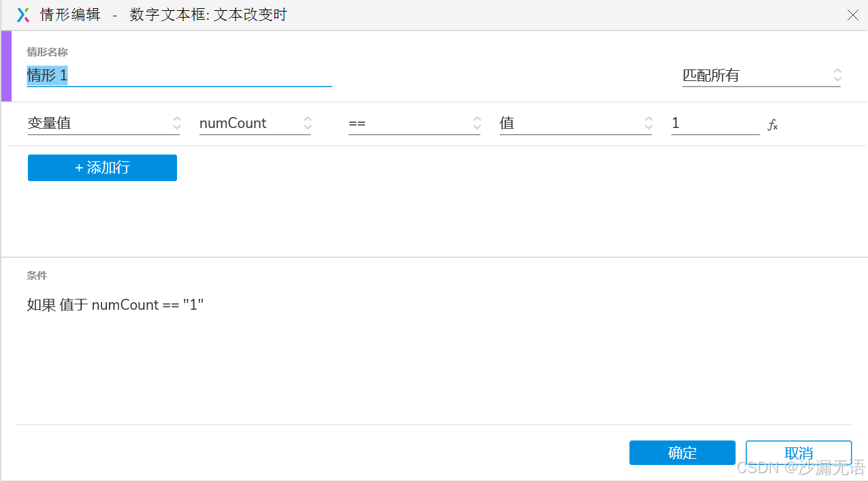Open the fx expression editor icon
Screen dimensions: 868x482
tap(773, 125)
